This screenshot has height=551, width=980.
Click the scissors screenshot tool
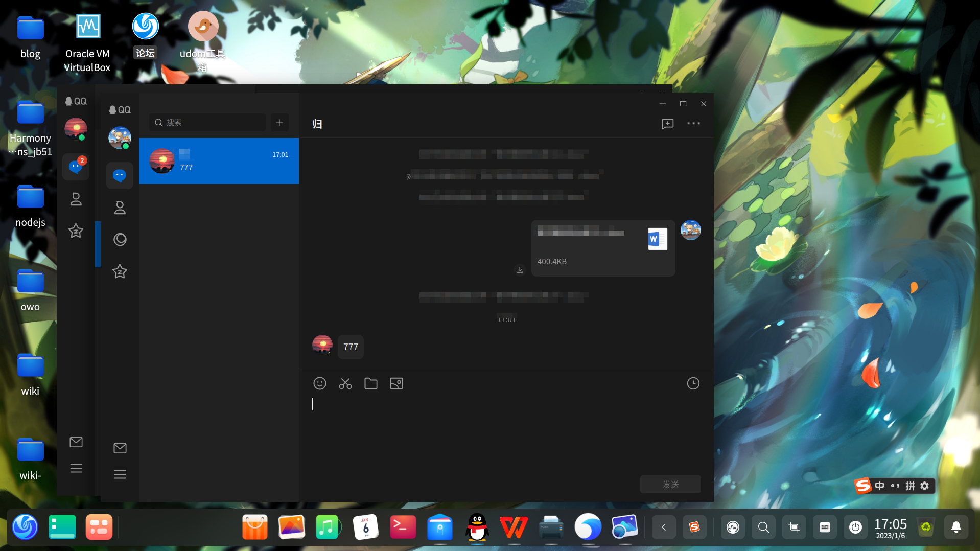345,383
